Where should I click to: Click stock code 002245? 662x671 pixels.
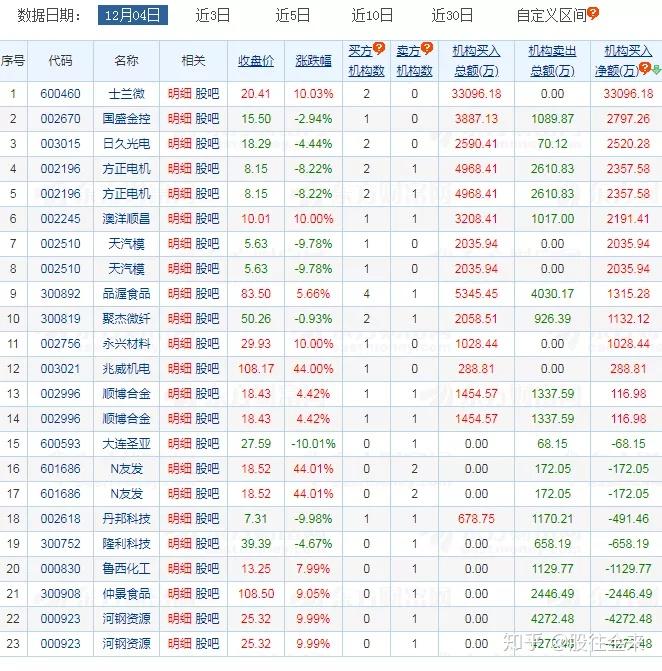tap(60, 219)
